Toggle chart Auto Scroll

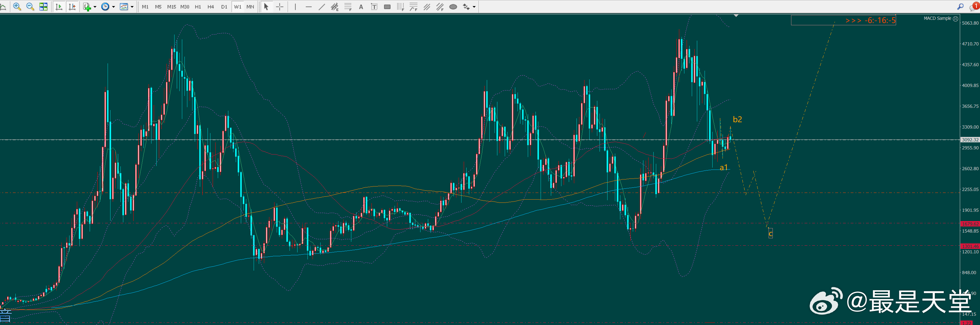[x=59, y=6]
